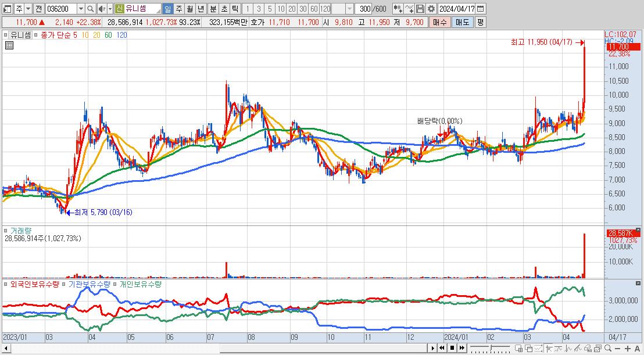Viewport: 644px width, 355px height.
Task: Select the tick (틱) chart period
Action: [x=234, y=9]
